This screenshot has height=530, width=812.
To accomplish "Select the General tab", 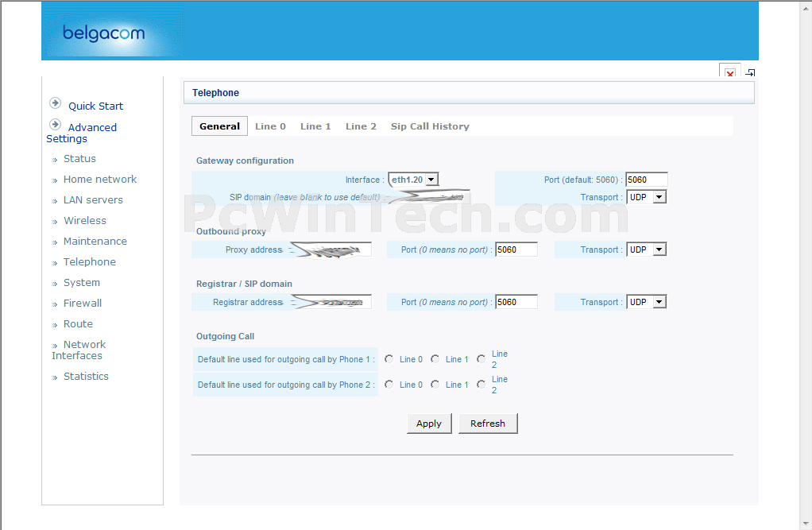I will (x=219, y=126).
